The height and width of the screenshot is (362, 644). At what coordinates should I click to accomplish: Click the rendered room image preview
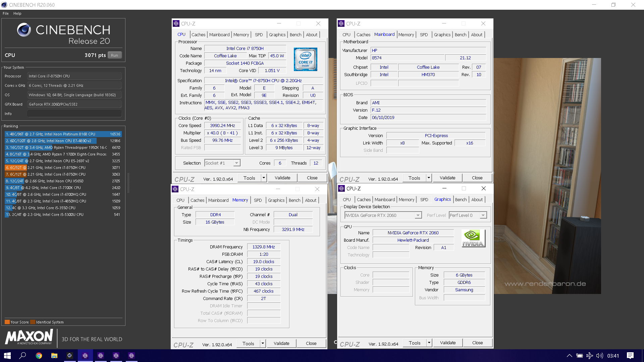547,176
